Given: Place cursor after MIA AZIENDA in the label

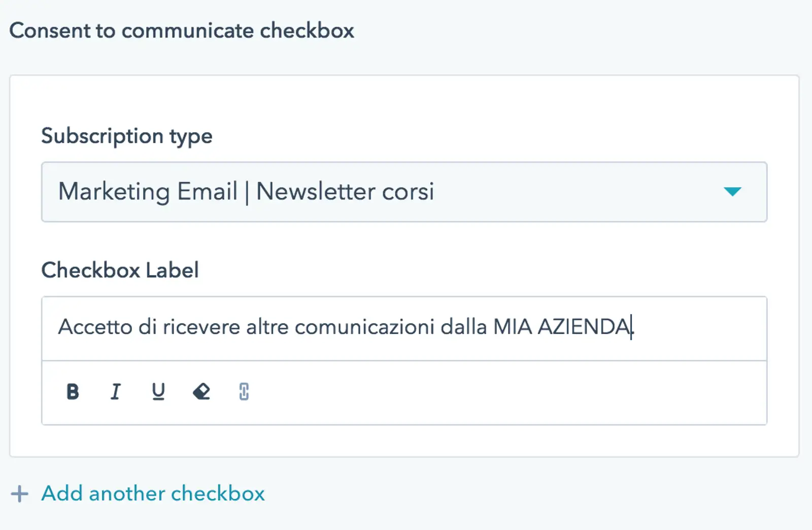Looking at the screenshot, I should point(633,327).
